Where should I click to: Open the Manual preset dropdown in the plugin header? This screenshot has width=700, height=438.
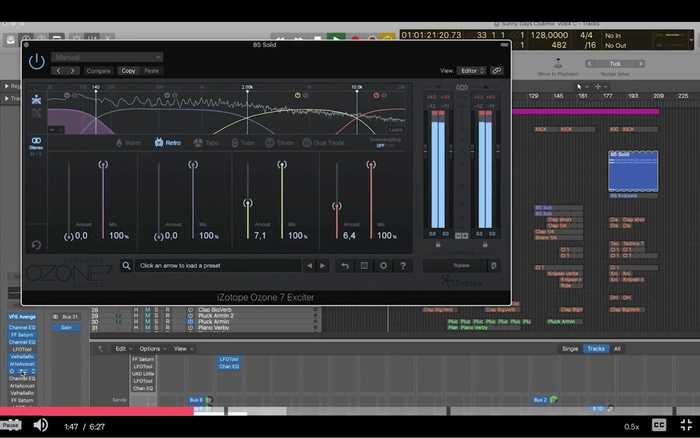107,57
